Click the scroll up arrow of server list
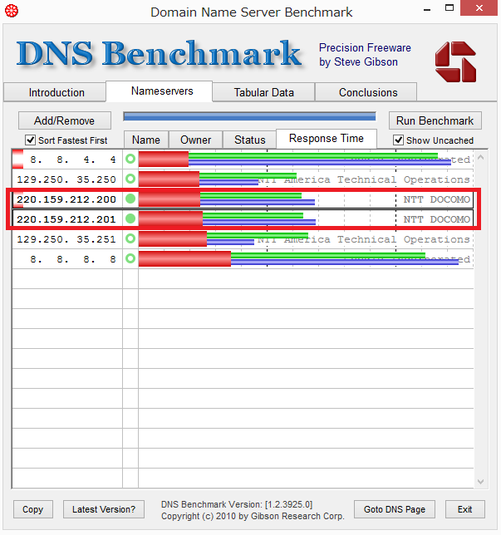501x535 pixels. tap(481, 157)
